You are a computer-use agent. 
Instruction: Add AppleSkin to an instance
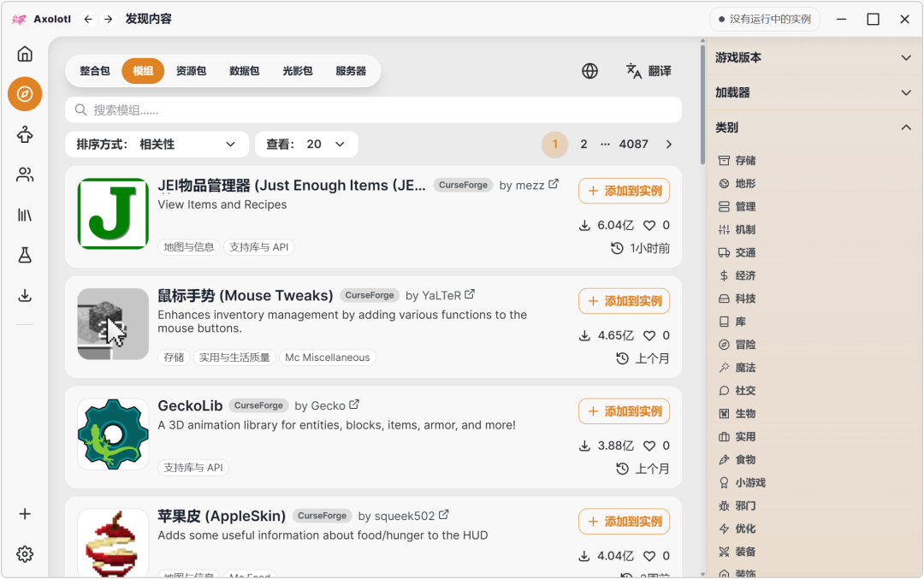624,522
